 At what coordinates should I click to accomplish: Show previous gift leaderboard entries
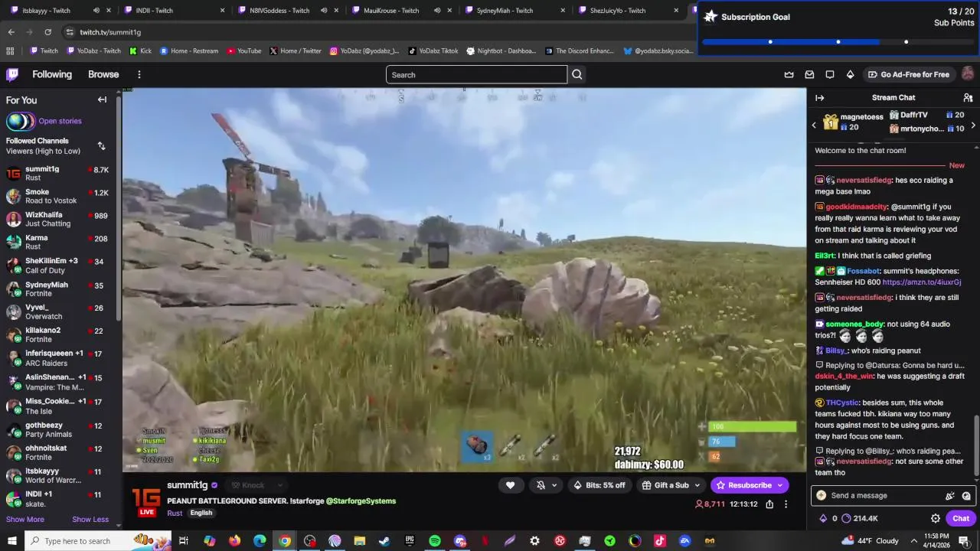814,125
